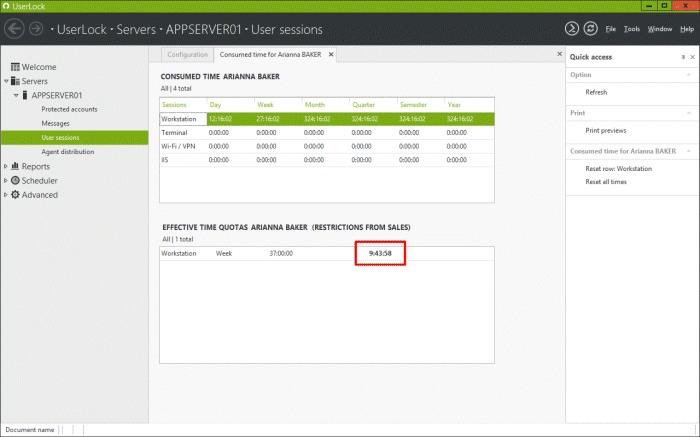
Task: Click the forward navigation arrow icon
Action: point(35,28)
